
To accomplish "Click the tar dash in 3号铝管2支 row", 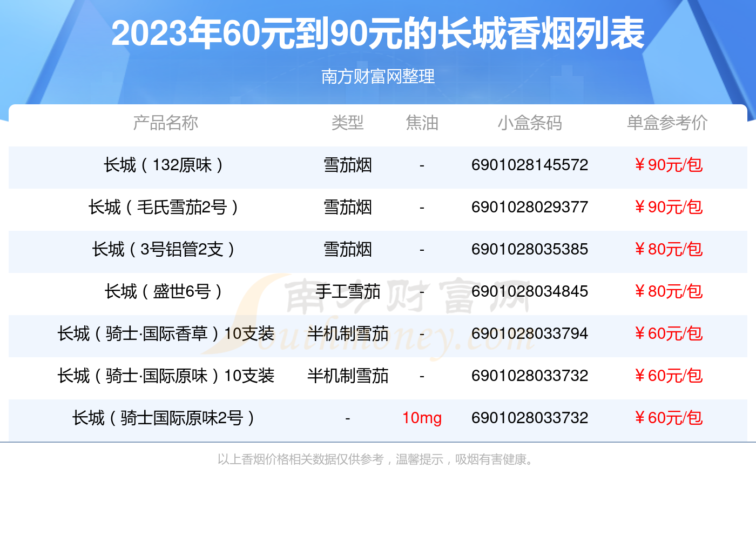I will pos(422,250).
